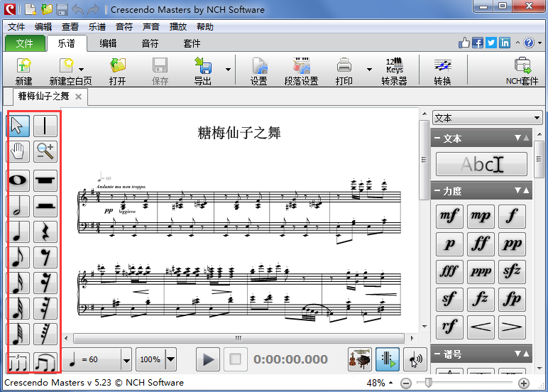Screen dimensions: 548x392
Task: Expand the 导出 export dropdown arrow
Action: pyautogui.click(x=229, y=69)
